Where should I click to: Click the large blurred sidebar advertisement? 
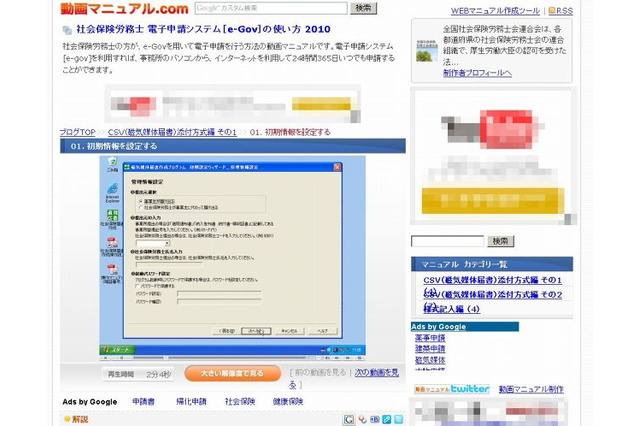tap(493, 156)
